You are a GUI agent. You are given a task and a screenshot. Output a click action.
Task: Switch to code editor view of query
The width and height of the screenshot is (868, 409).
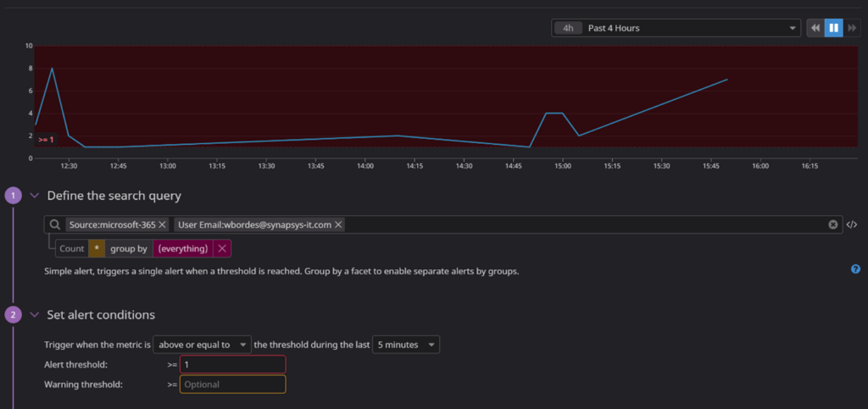pyautogui.click(x=852, y=224)
